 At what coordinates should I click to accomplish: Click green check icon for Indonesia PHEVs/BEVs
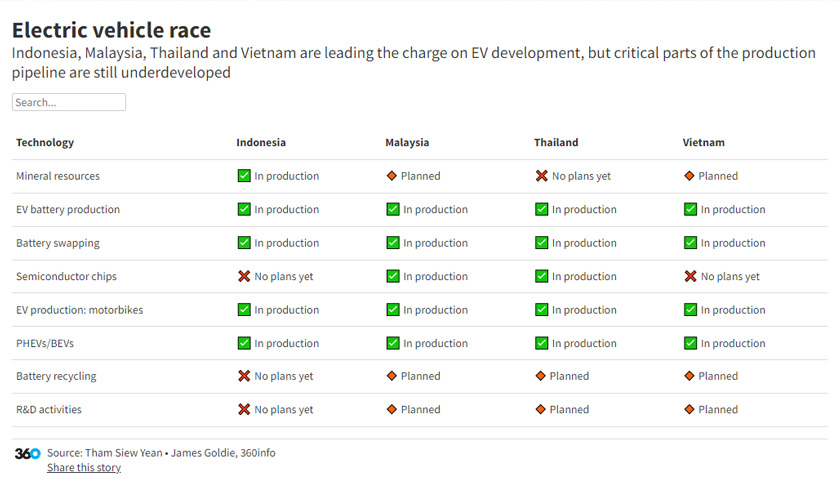pos(244,343)
